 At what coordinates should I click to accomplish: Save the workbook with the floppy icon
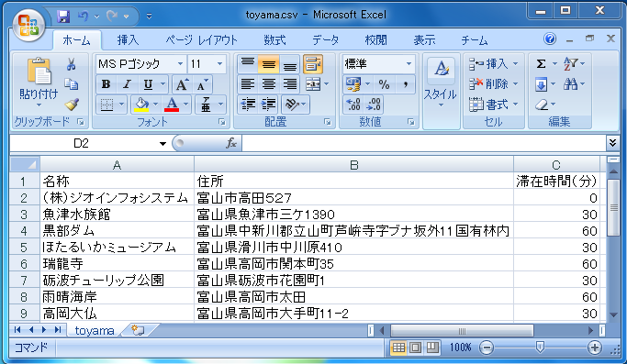coord(63,17)
